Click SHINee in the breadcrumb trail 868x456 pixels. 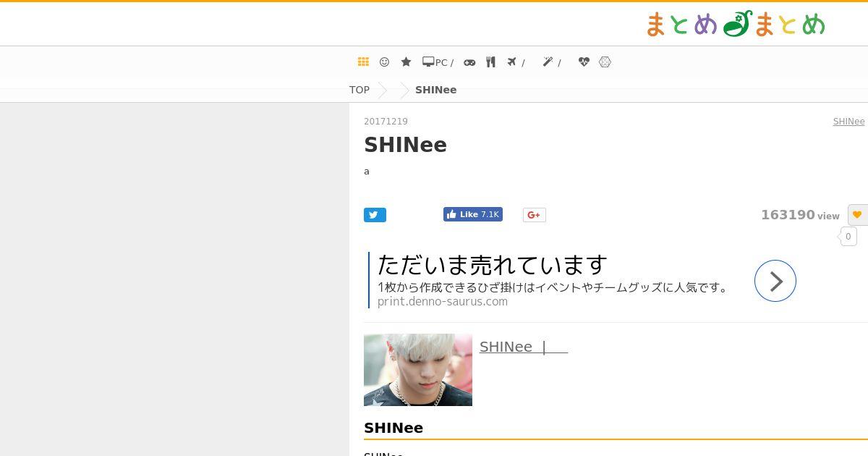[435, 90]
